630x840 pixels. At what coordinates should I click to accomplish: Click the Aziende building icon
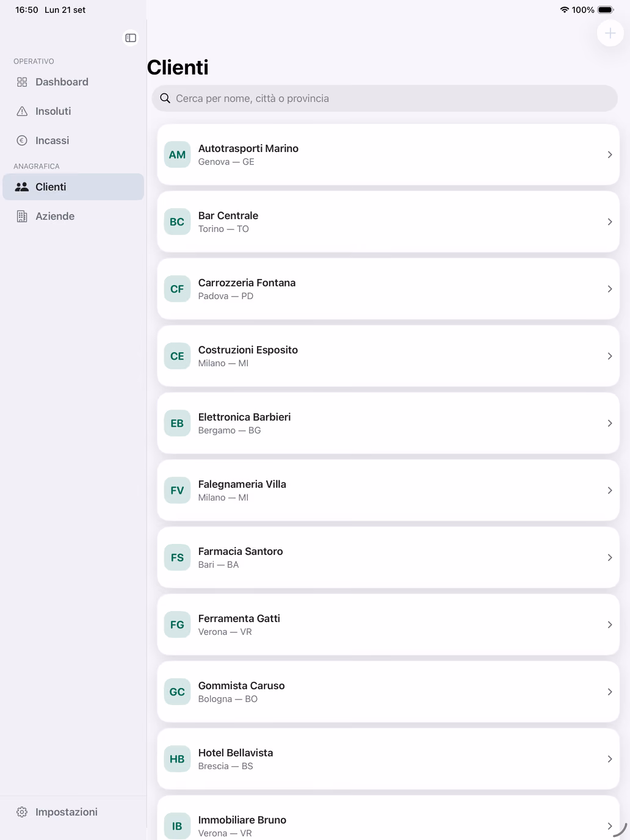point(22,216)
